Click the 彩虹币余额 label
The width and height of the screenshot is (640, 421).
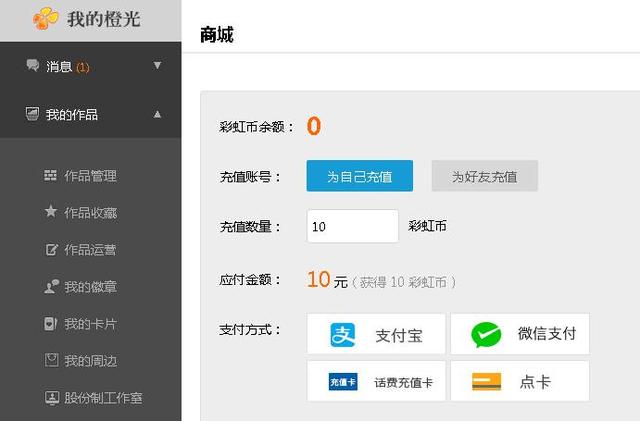pos(256,127)
